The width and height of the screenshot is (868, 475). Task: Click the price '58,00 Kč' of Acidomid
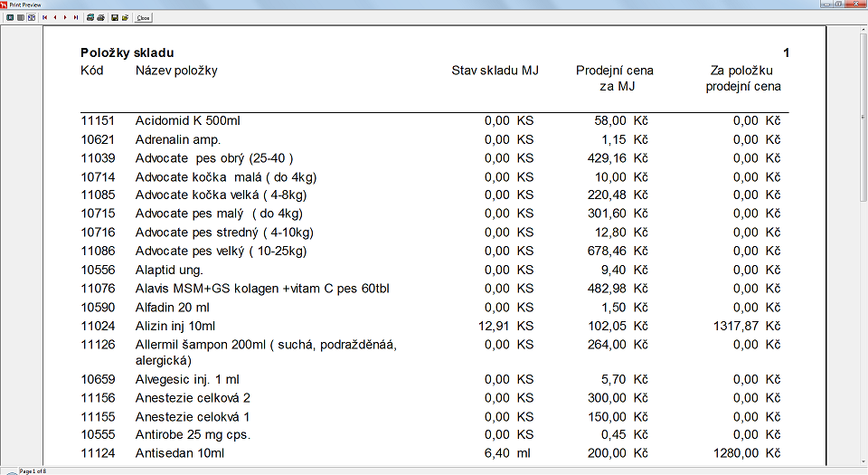[x=620, y=120]
